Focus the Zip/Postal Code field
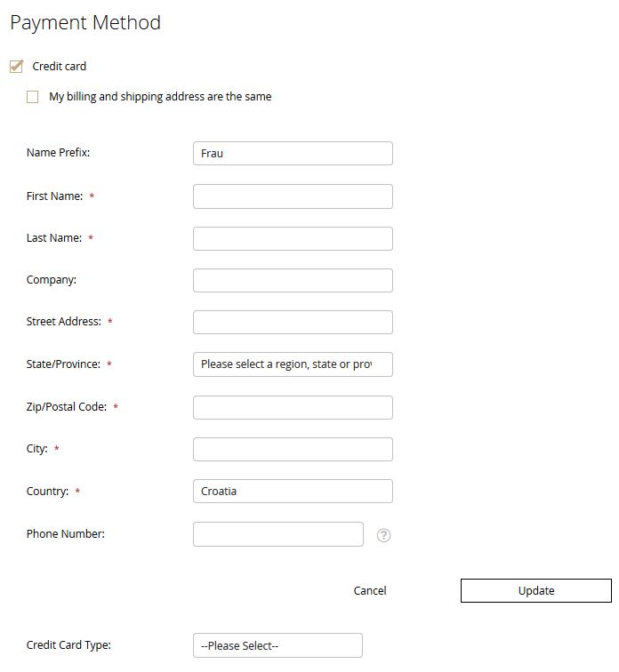This screenshot has width=619, height=672. (293, 407)
